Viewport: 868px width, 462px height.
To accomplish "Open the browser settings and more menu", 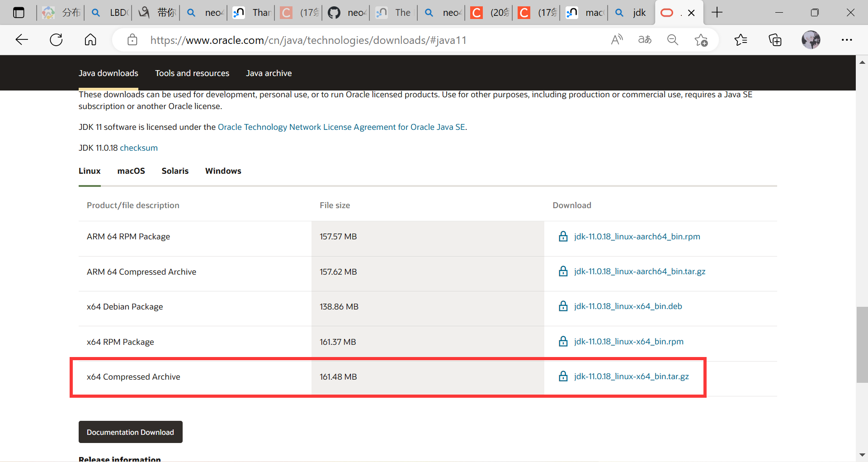I will pos(847,40).
